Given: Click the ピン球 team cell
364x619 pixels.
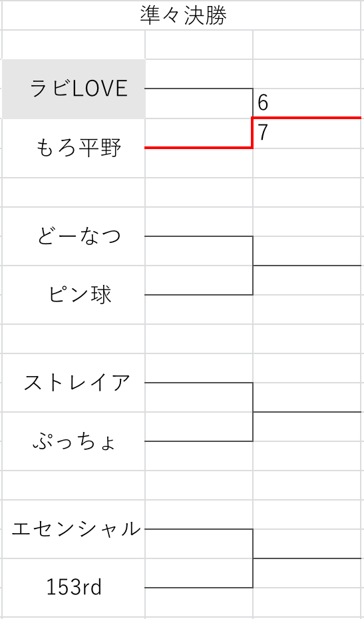Looking at the screenshot, I should tap(74, 295).
